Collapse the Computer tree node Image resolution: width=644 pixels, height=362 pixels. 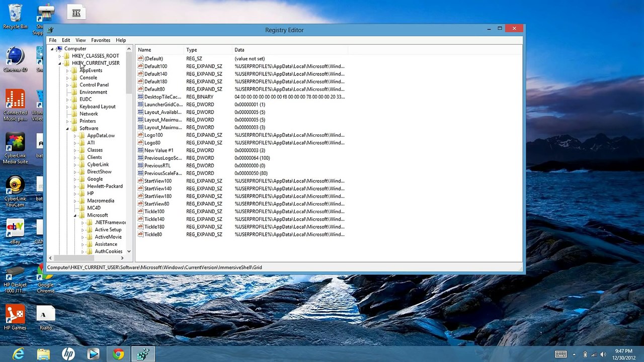click(x=52, y=49)
